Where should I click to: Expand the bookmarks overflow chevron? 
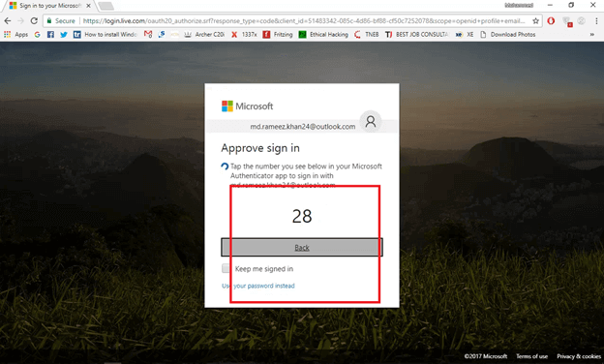[592, 34]
